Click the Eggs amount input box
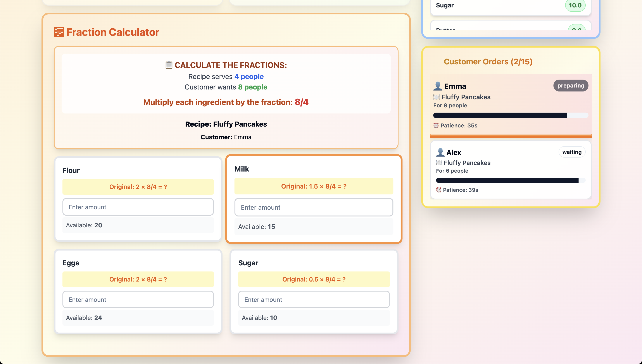 [138, 299]
